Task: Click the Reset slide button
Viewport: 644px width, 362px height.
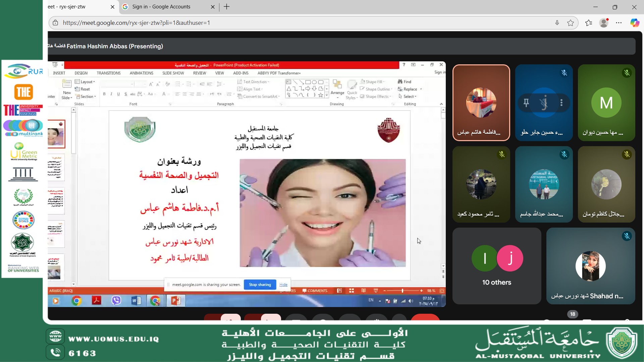Action: tap(83, 89)
